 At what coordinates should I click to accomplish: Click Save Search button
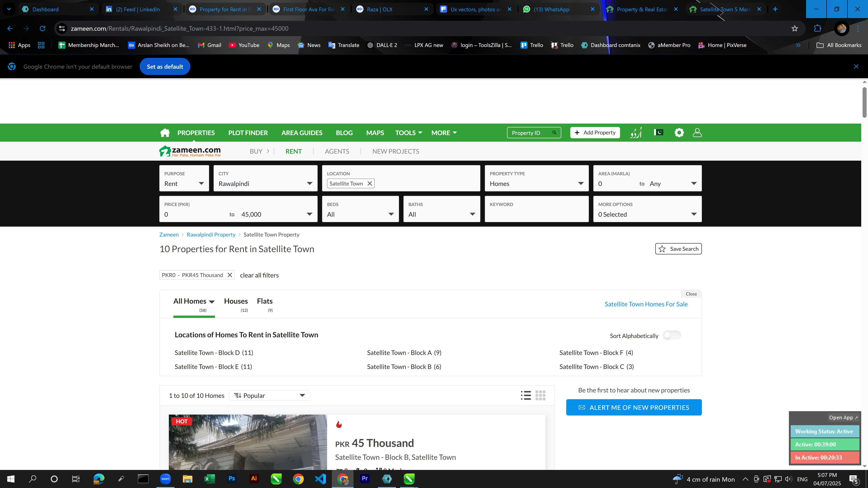[678, 249]
